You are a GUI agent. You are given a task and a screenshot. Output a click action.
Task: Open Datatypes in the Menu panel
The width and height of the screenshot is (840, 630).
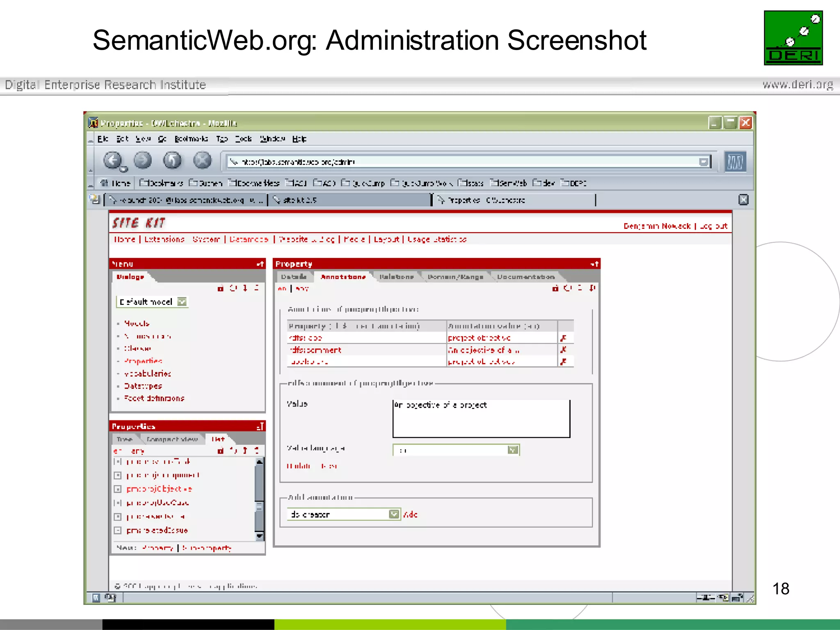point(143,386)
